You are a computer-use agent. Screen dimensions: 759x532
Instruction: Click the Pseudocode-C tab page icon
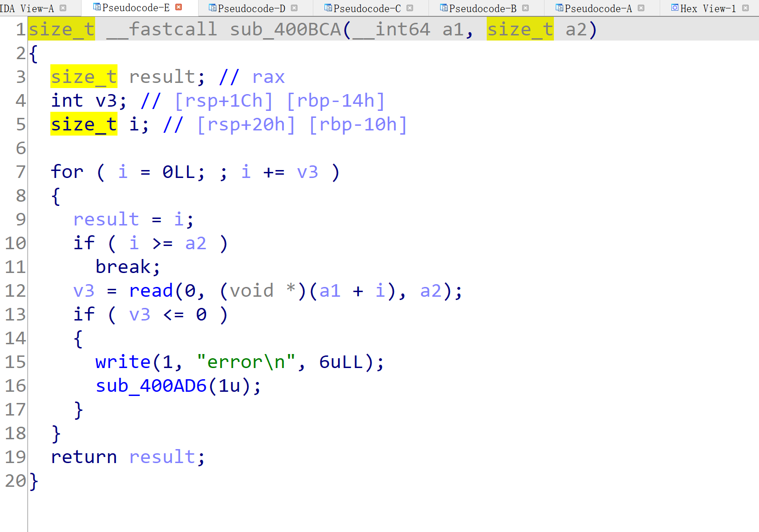[x=328, y=8]
